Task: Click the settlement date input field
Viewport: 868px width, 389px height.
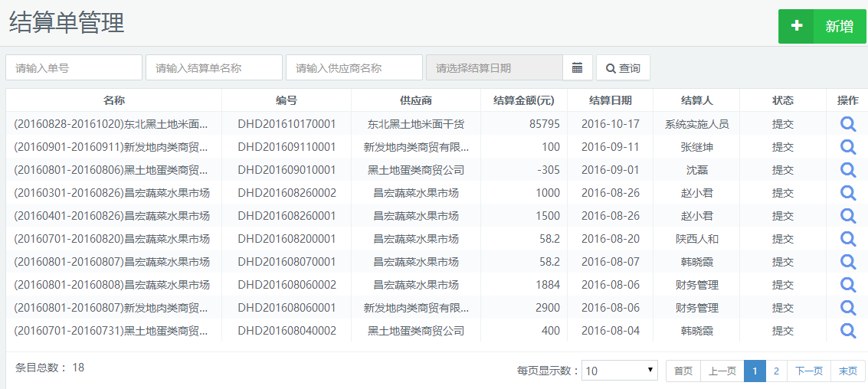Action: point(494,67)
